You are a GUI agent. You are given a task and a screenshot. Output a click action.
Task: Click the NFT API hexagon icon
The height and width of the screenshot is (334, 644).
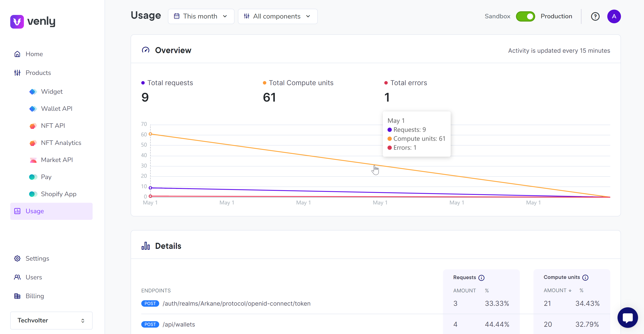pos(33,126)
